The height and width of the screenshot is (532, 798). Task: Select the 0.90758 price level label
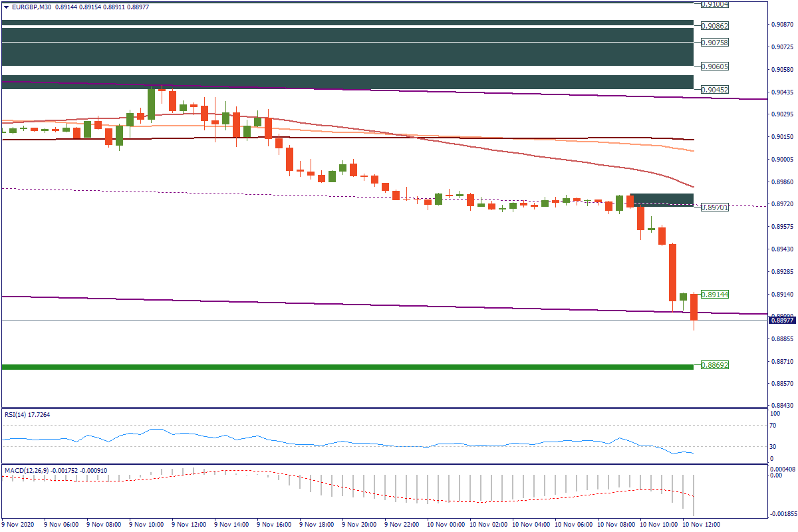pyautogui.click(x=715, y=43)
